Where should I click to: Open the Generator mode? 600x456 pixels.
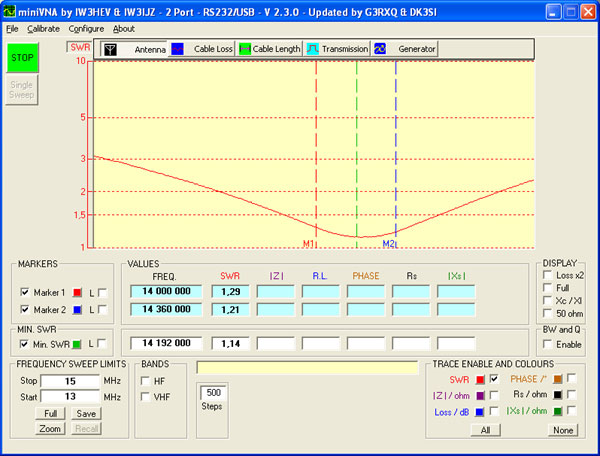click(x=380, y=48)
